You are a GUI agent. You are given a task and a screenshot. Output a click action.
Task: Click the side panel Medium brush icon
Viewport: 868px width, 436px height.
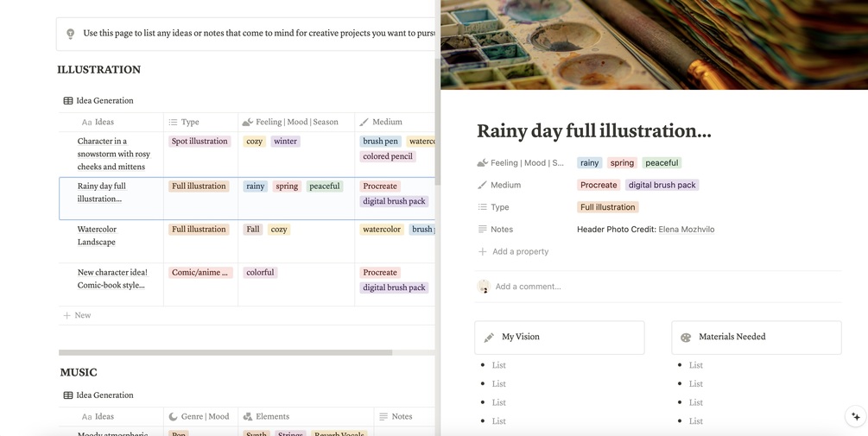482,185
